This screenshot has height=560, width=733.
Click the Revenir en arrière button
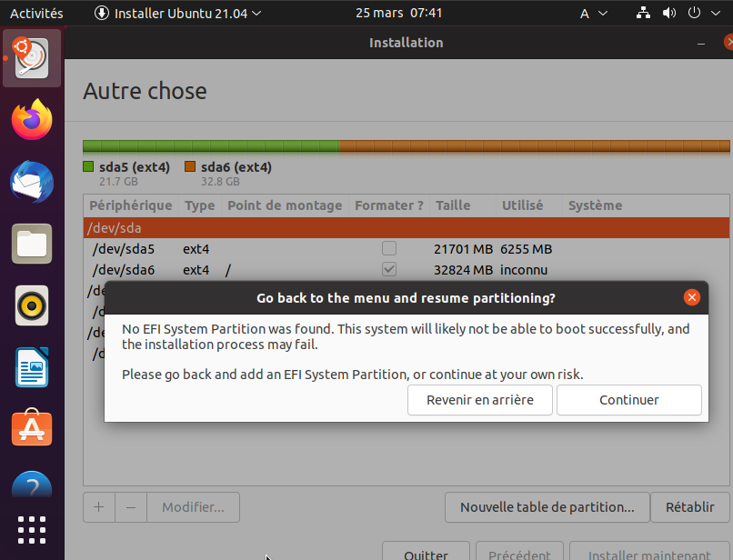coord(480,400)
